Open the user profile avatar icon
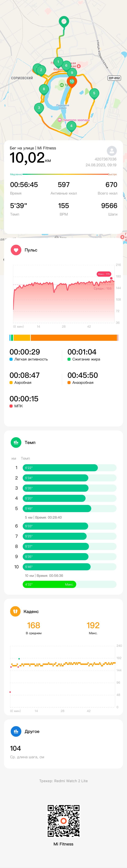This screenshot has height=868, width=127. coord(112,151)
